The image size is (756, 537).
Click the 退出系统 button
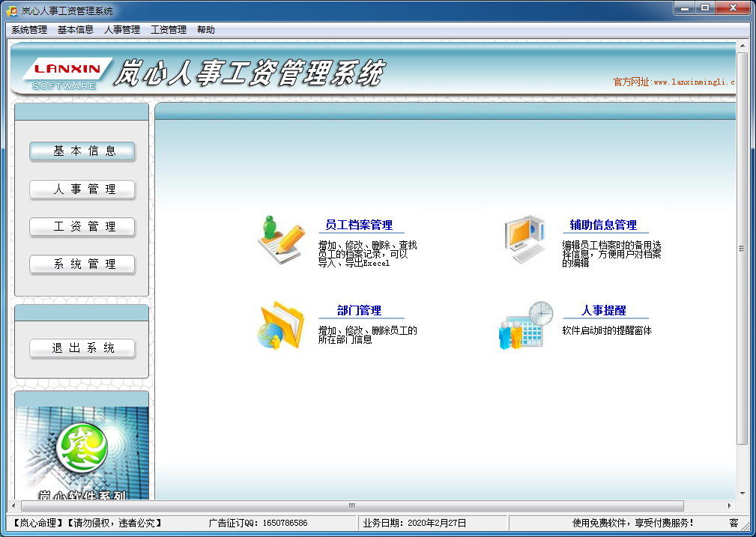82,348
